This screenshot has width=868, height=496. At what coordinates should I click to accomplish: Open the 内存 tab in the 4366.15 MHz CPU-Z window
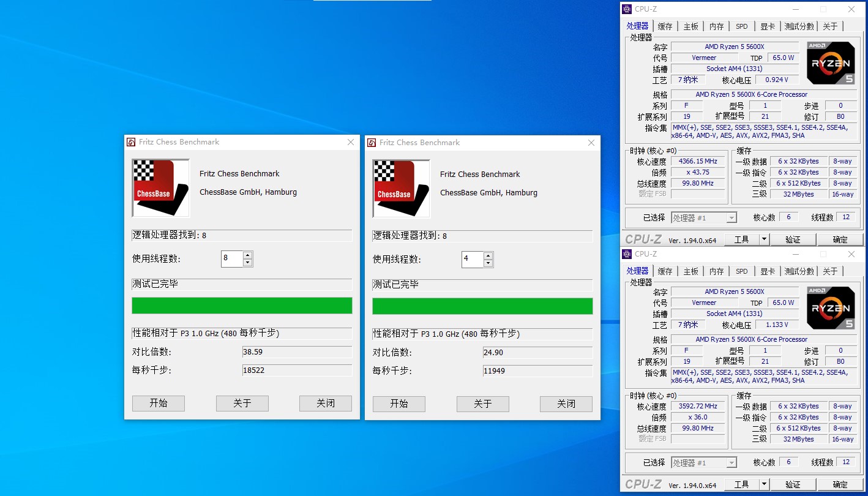coord(717,26)
